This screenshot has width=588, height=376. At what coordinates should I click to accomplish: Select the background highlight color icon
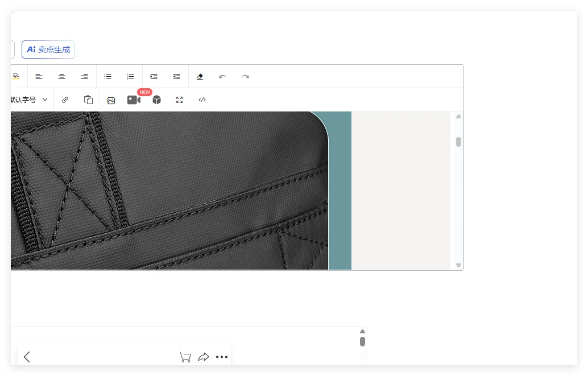pyautogui.click(x=16, y=77)
